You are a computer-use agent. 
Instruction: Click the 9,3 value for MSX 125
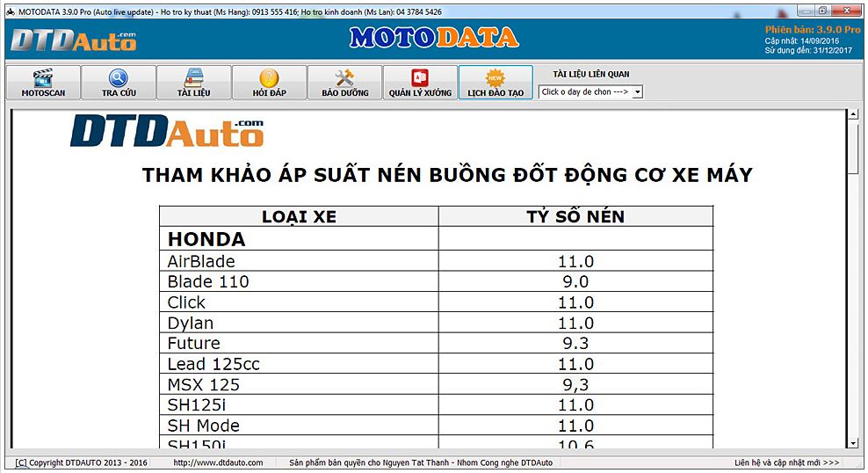click(x=575, y=385)
